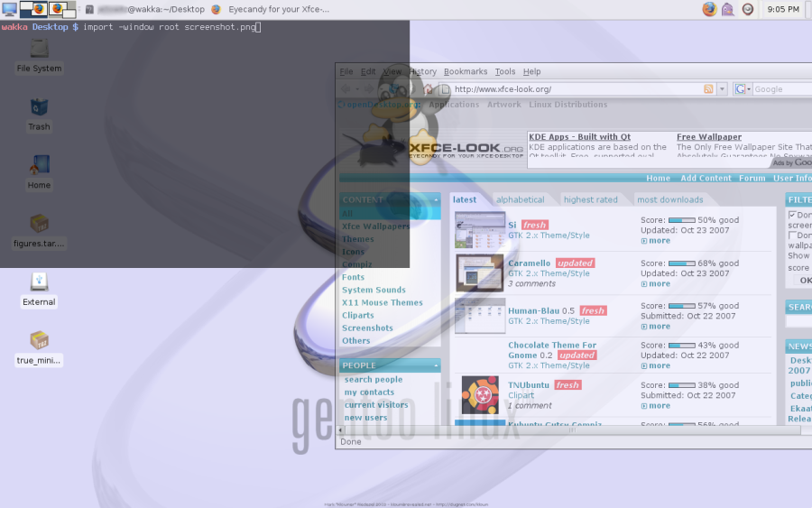This screenshot has height=508, width=812.
Task: Open the Back history dropdown arrow
Action: point(356,89)
